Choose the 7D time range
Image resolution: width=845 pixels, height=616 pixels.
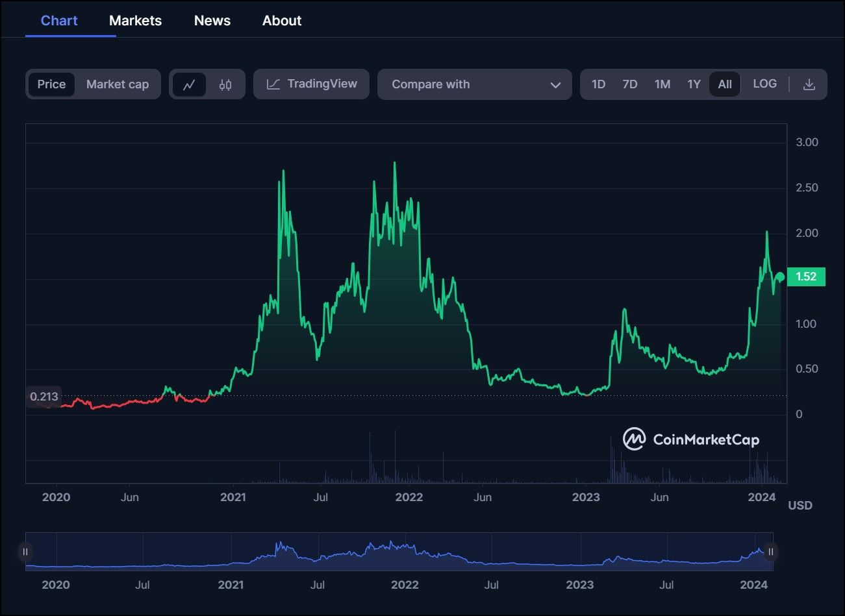click(x=629, y=84)
